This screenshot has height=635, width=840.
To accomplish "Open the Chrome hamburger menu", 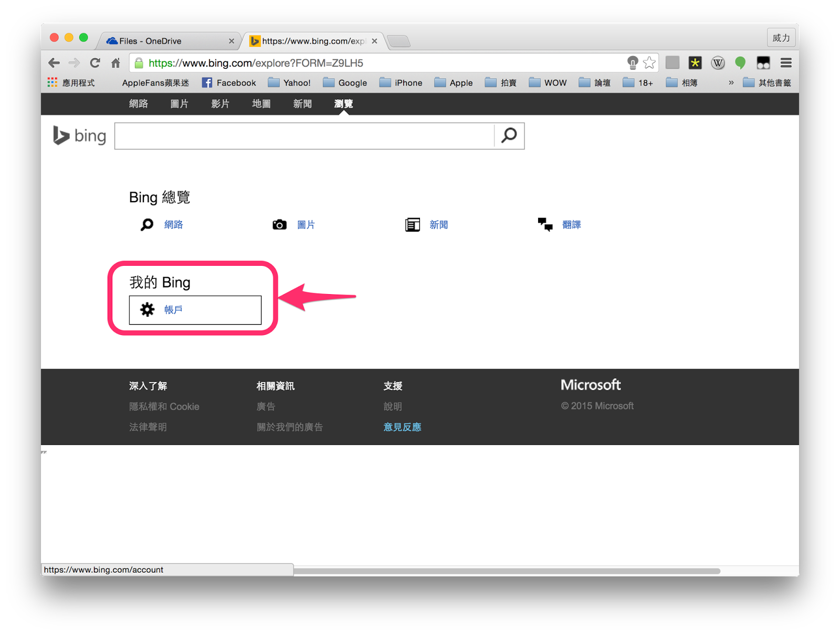I will [786, 63].
